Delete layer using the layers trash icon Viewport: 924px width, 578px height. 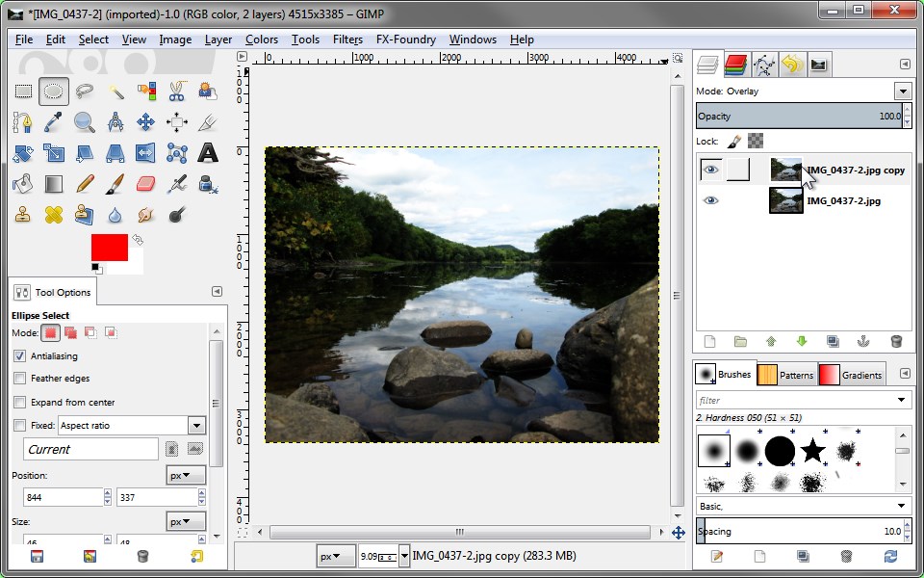[896, 341]
